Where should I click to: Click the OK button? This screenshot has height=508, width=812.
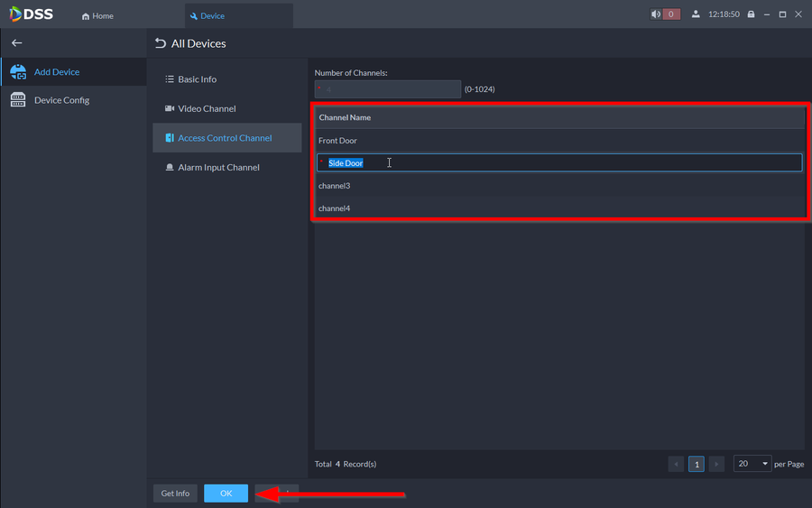tap(226, 494)
